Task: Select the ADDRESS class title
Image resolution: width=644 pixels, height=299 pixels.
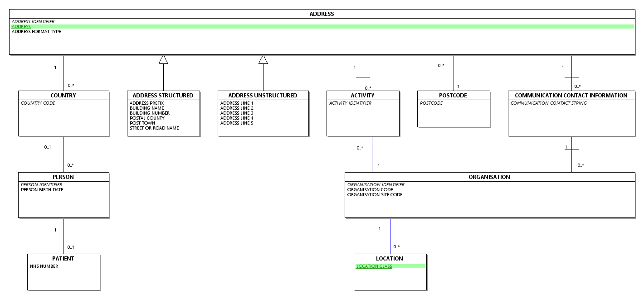Action: (x=322, y=14)
